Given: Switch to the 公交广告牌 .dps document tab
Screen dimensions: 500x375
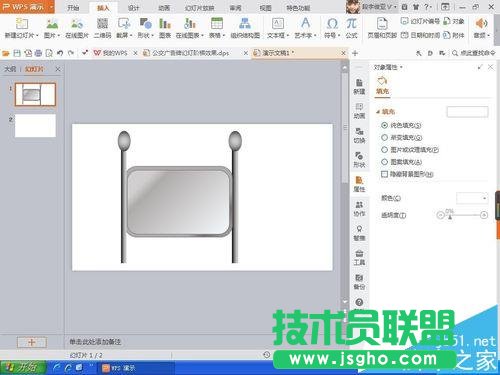Looking at the screenshot, I should click(x=190, y=53).
